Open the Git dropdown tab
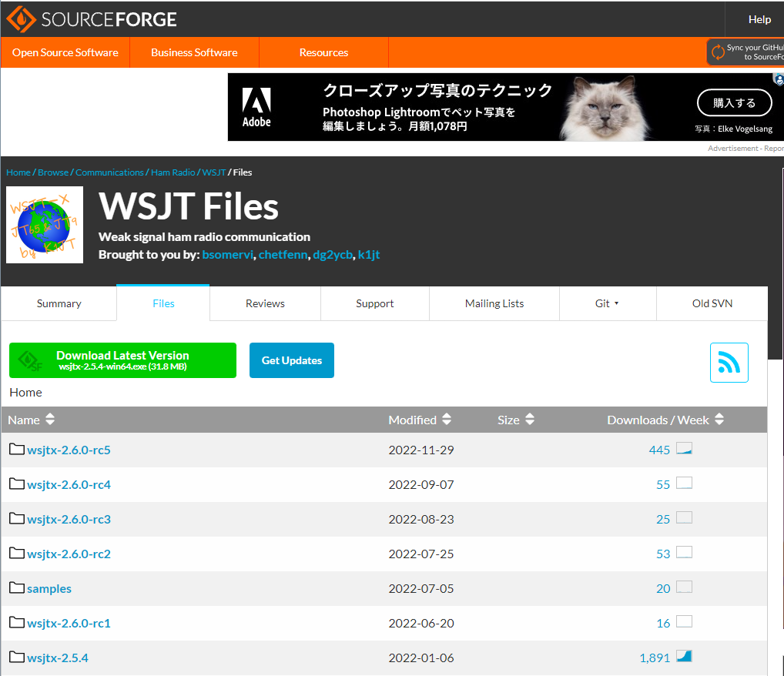Viewport: 784px width, 676px height. coord(608,303)
